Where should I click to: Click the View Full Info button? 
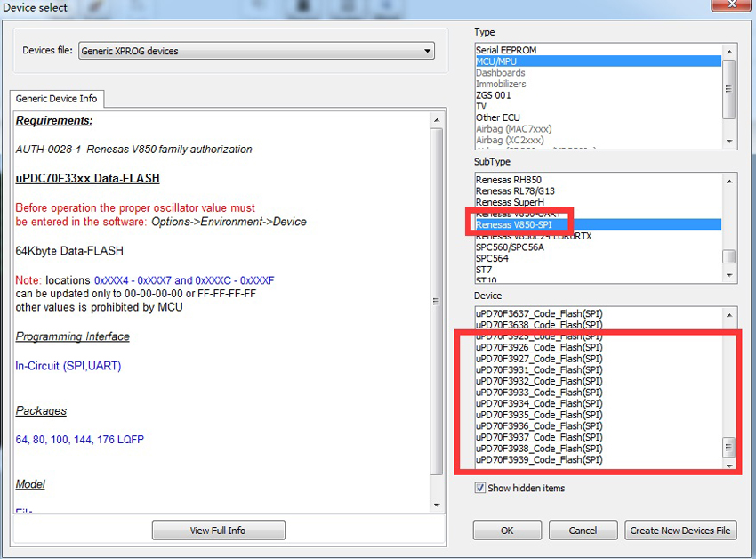[x=219, y=531]
